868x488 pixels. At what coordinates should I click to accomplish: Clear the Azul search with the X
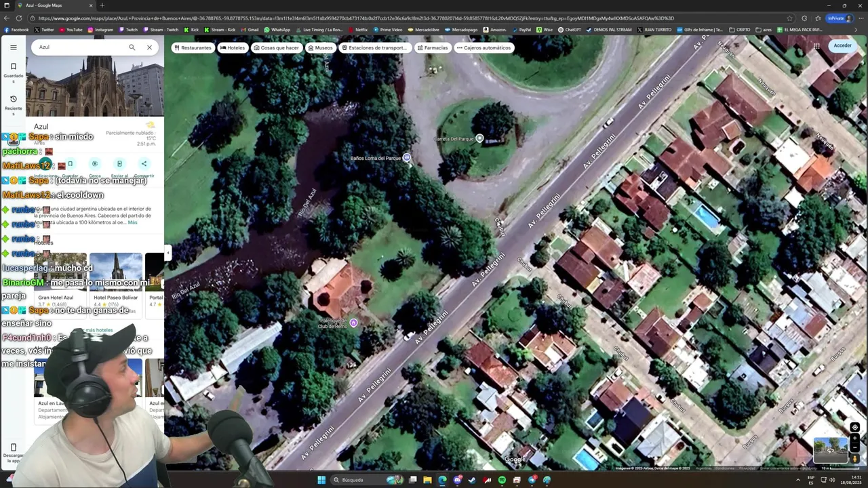(x=149, y=47)
